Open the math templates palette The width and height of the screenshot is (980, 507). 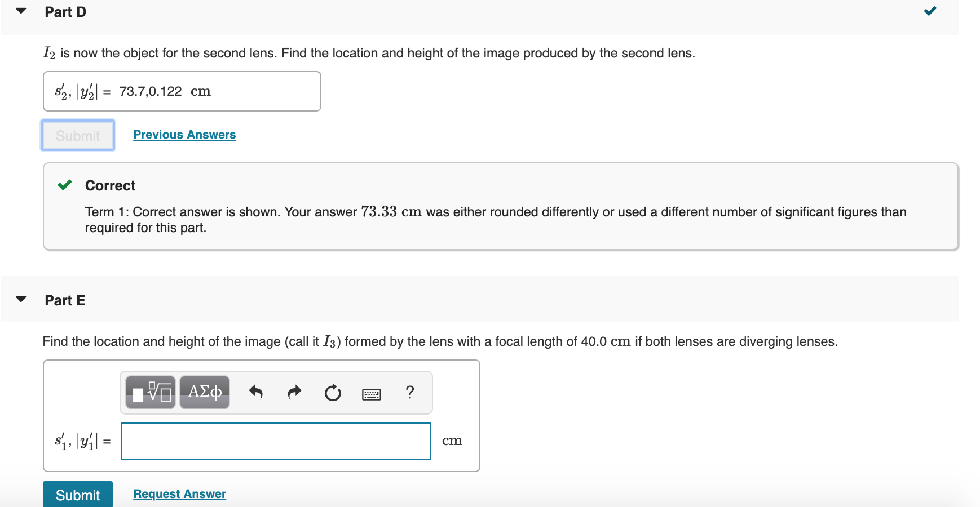click(150, 392)
